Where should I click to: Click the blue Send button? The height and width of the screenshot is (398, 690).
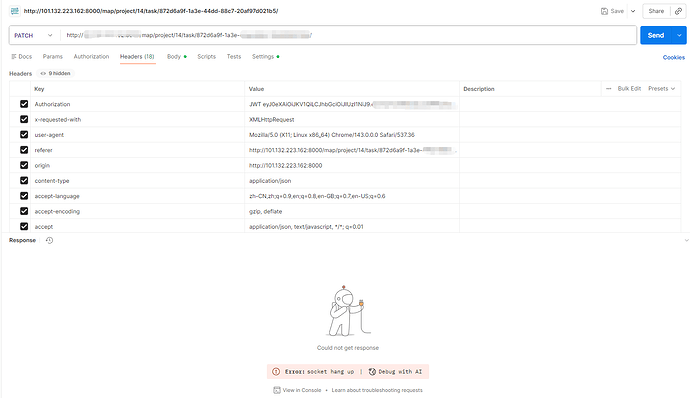pos(656,35)
